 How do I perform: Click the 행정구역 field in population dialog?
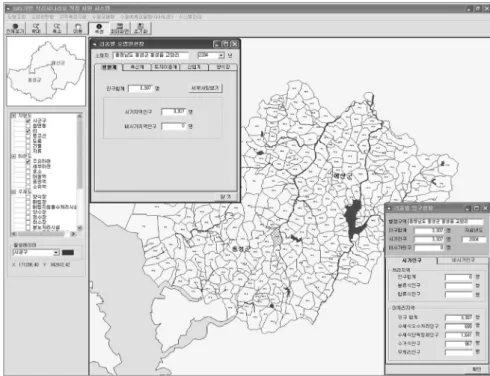tap(446, 221)
